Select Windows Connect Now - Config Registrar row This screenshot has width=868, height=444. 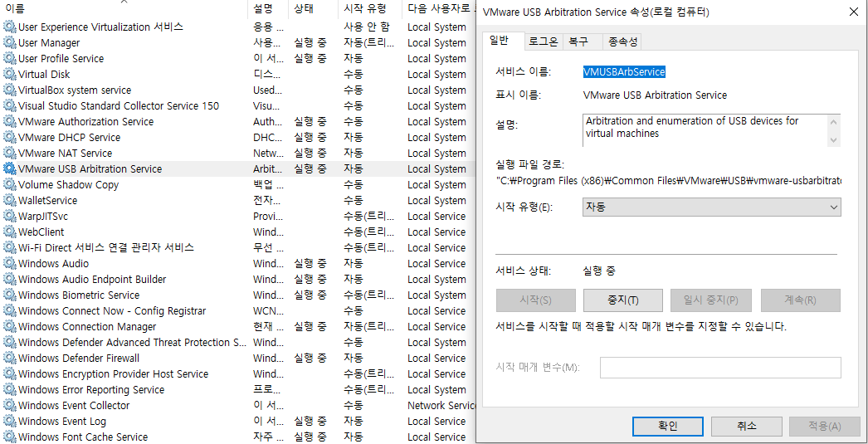238,310
